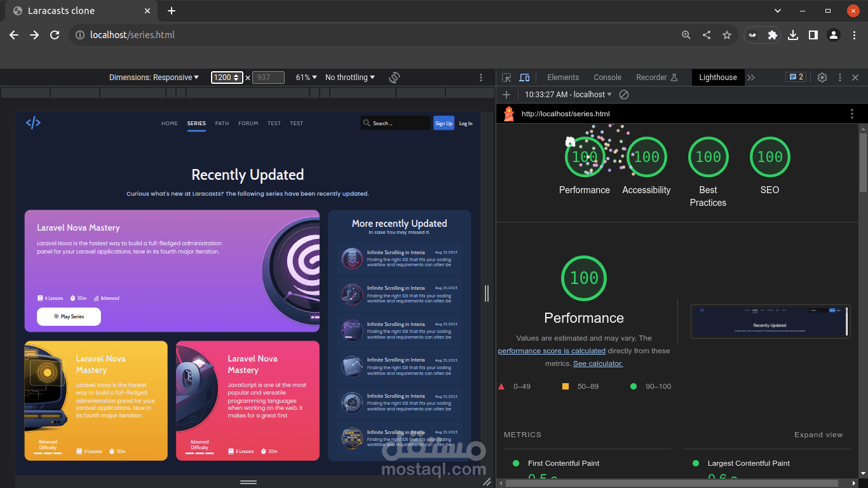Open the No throttling dropdown
The image size is (868, 488).
click(350, 78)
